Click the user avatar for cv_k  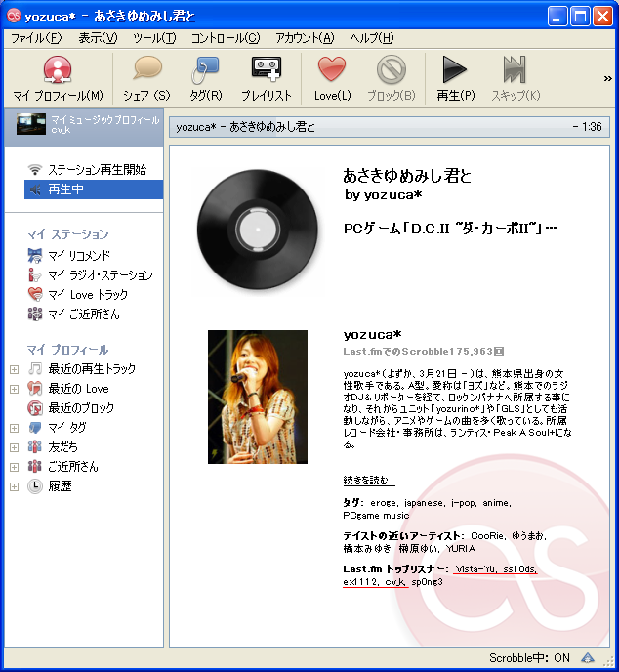pos(31,124)
